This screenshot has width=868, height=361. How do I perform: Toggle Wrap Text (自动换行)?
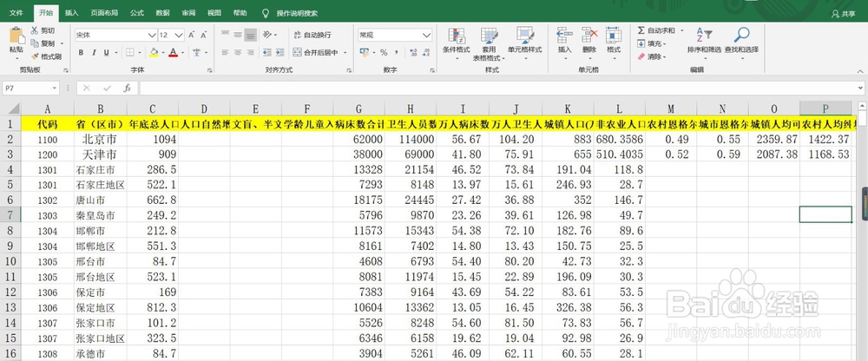pyautogui.click(x=312, y=35)
